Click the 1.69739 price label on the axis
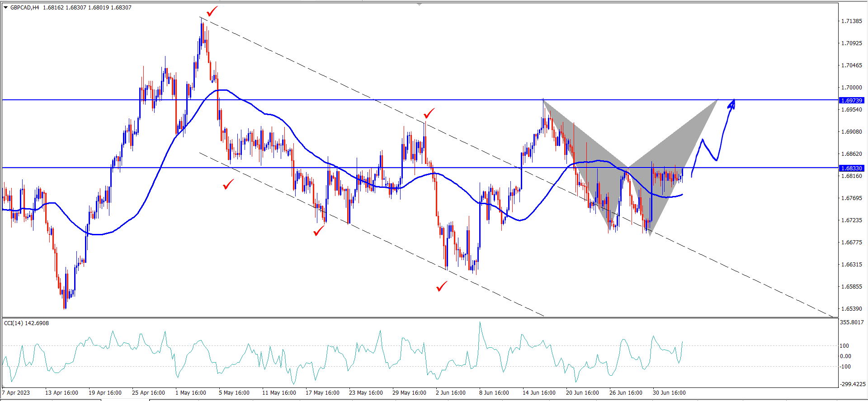 click(851, 100)
